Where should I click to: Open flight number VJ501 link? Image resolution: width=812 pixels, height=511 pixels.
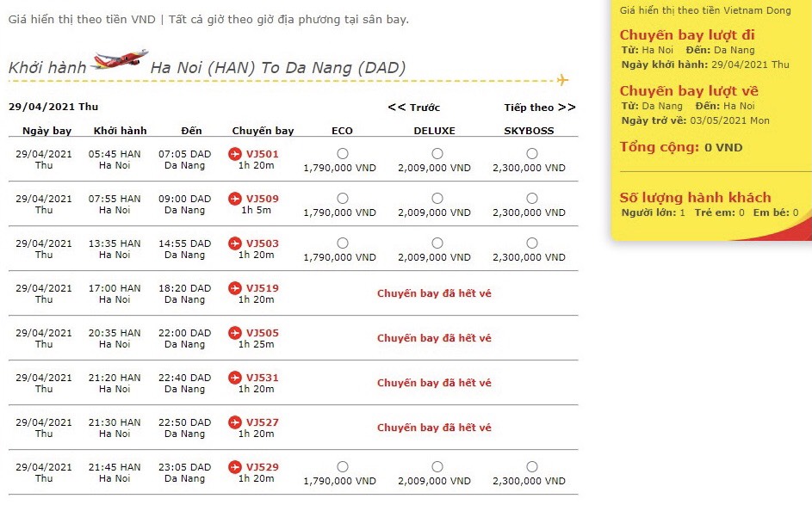262,154
